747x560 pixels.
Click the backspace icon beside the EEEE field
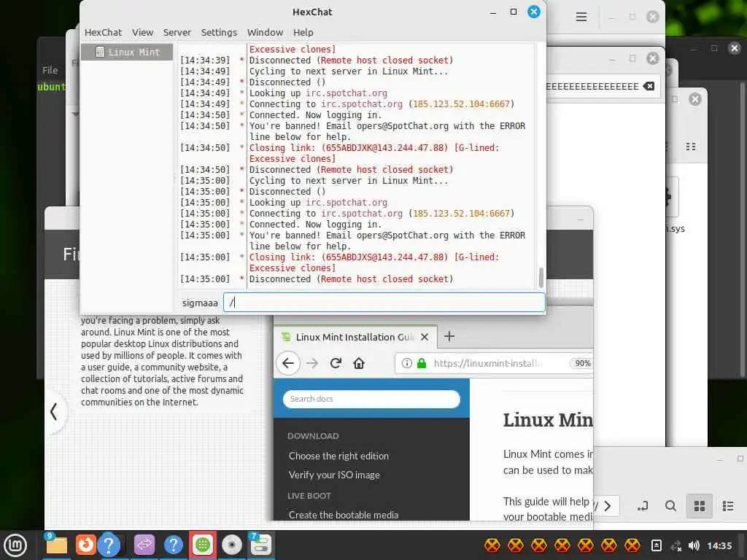coord(649,86)
